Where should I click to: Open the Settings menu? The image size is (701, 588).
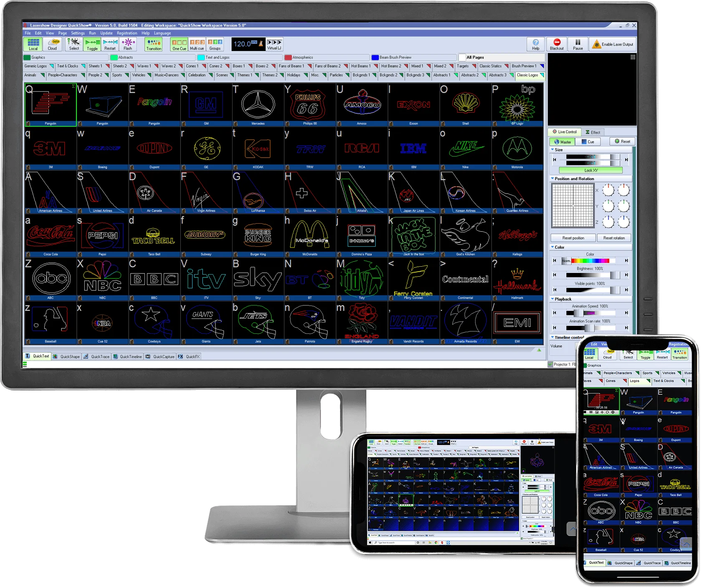tap(78, 33)
